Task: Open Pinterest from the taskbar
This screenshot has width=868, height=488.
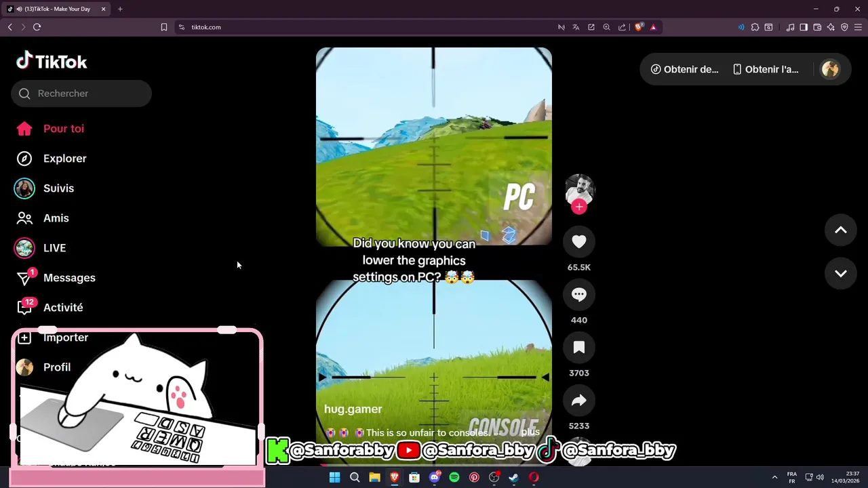Action: 474,477
